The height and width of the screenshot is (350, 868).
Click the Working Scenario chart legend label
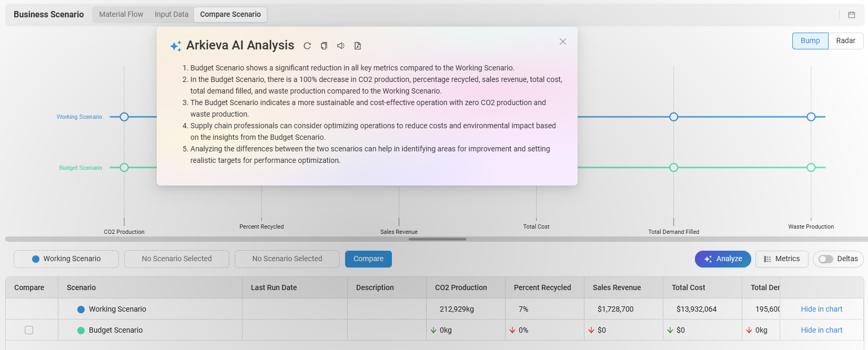(79, 117)
